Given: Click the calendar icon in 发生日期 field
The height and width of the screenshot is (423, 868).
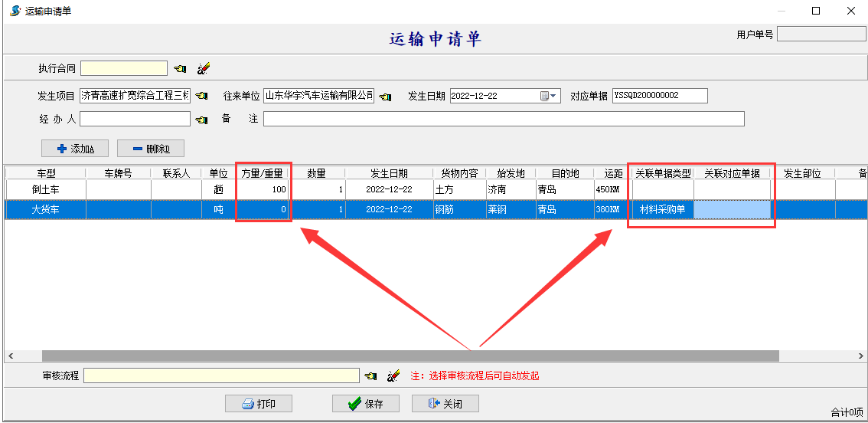Looking at the screenshot, I should click(545, 96).
